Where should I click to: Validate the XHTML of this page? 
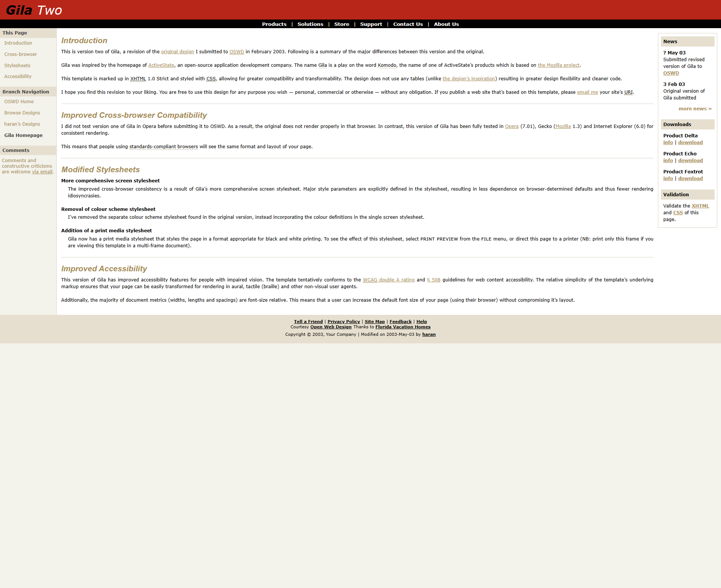pyautogui.click(x=700, y=206)
